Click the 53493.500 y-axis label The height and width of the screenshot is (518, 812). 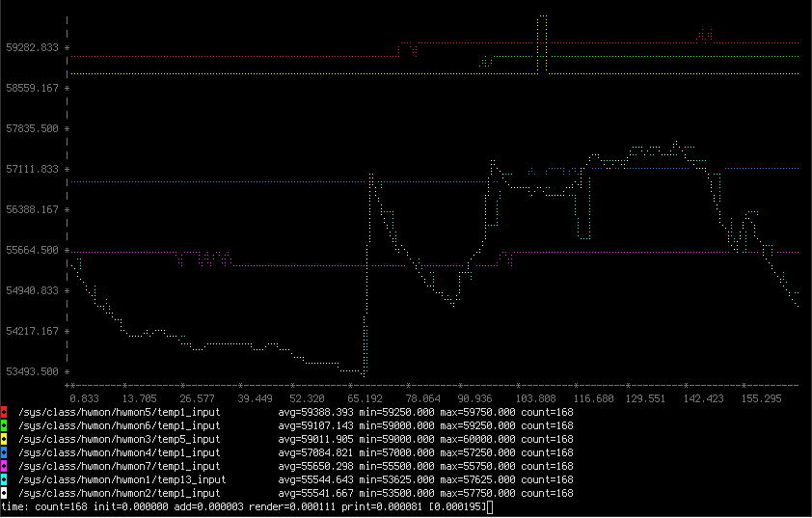(x=32, y=371)
